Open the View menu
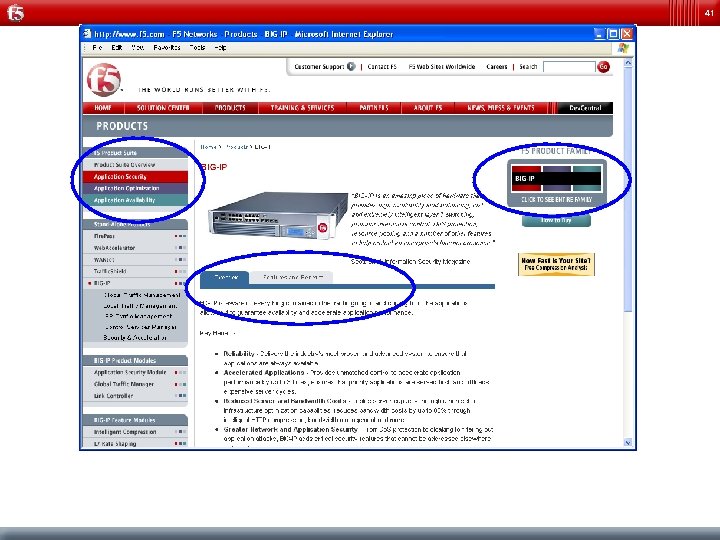The image size is (720, 540). (x=137, y=47)
